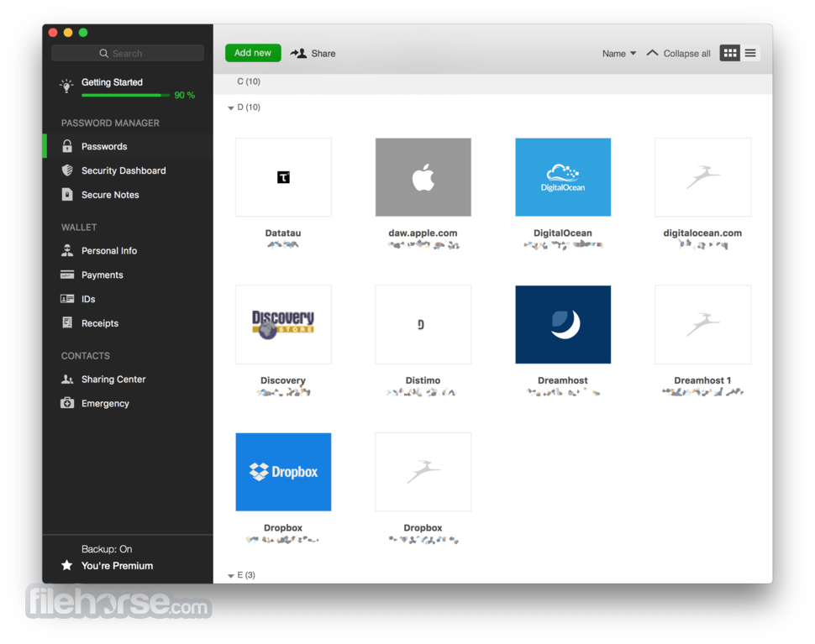Open the digitalocean.com placeholder tile
The height and width of the screenshot is (644, 815).
point(702,177)
